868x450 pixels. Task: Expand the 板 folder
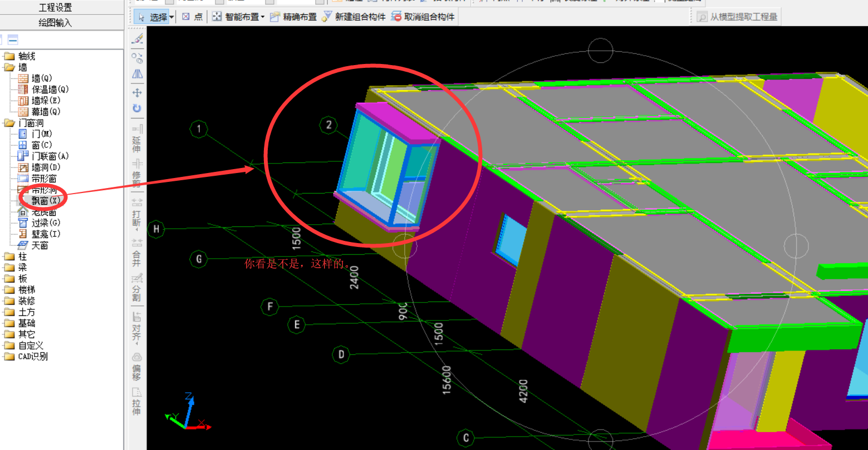click(x=9, y=279)
